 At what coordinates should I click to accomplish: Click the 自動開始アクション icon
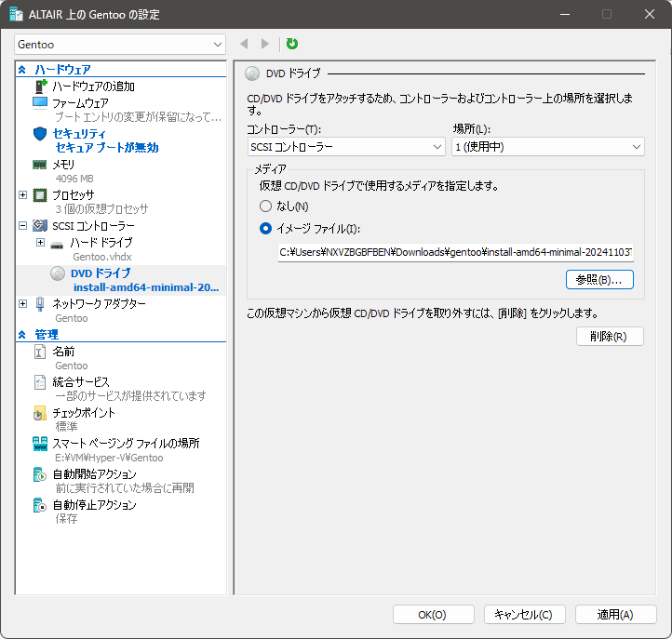point(39,474)
